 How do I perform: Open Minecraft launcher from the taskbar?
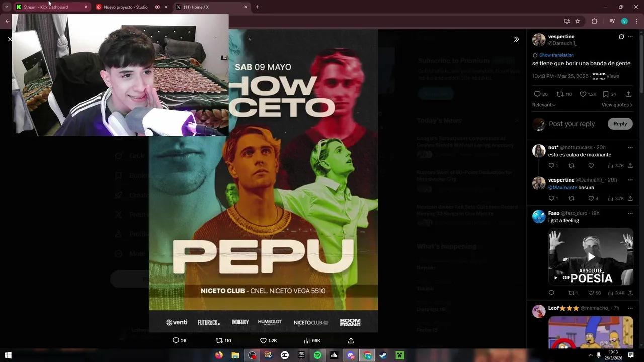(x=399, y=355)
